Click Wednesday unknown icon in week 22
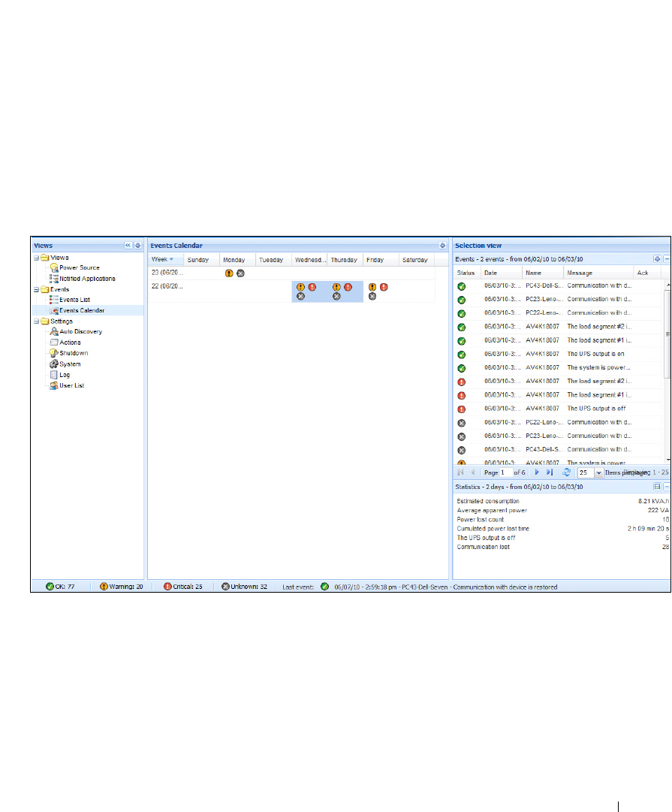 click(301, 297)
